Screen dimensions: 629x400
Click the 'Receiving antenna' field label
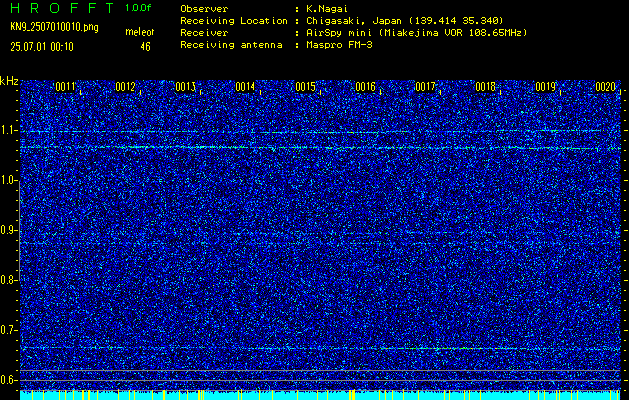pyautogui.click(x=231, y=45)
